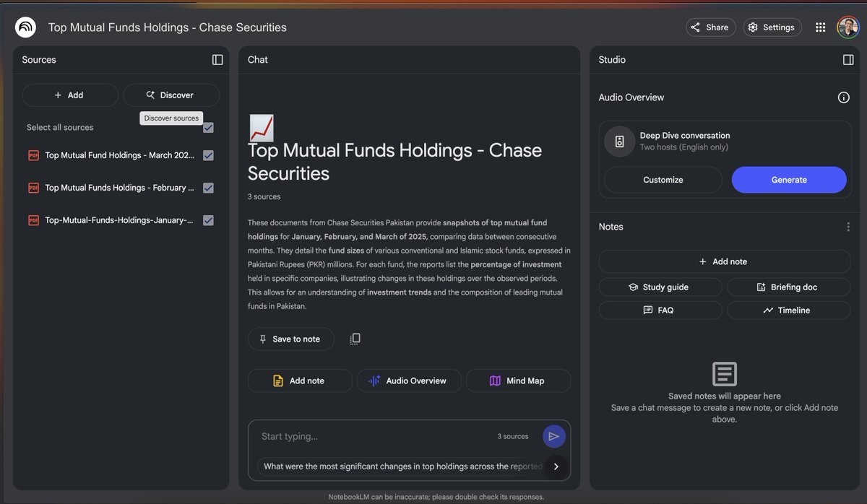Click Audio Overview button in chat
This screenshot has height=504, width=867.
coord(409,381)
